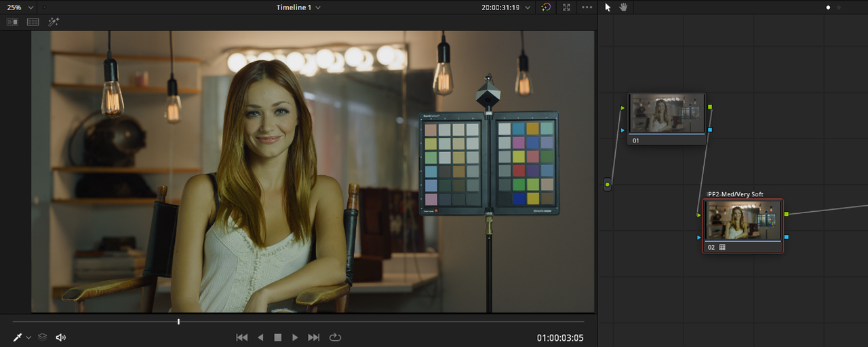The image size is (868, 347).
Task: Open viewer three-dot options menu
Action: click(x=587, y=7)
